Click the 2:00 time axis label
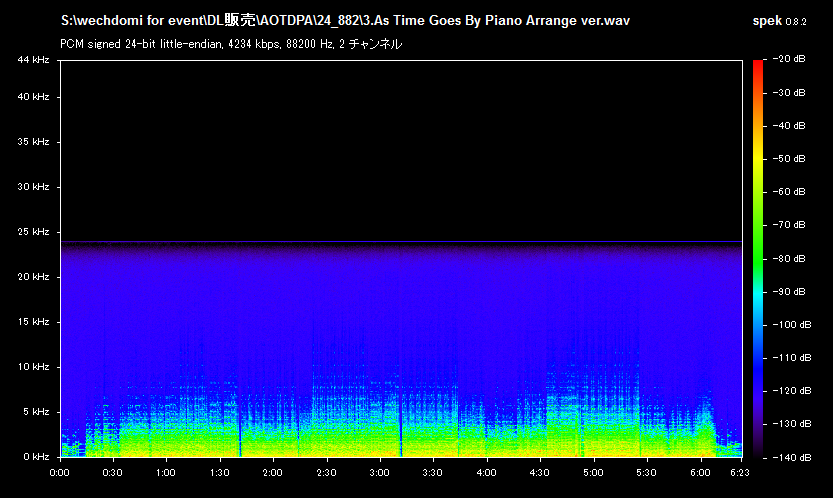 click(273, 473)
